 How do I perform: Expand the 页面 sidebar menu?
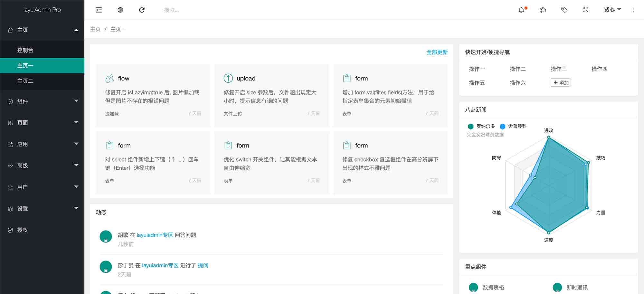click(x=42, y=123)
